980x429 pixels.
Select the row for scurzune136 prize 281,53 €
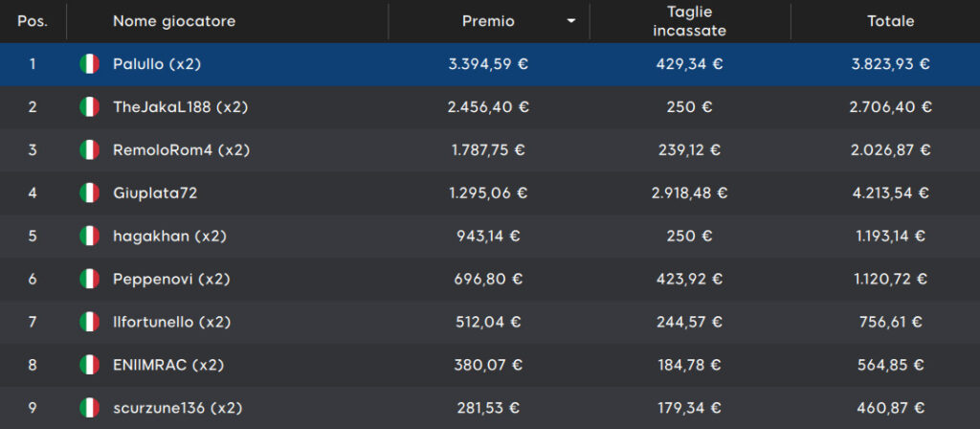click(490, 408)
